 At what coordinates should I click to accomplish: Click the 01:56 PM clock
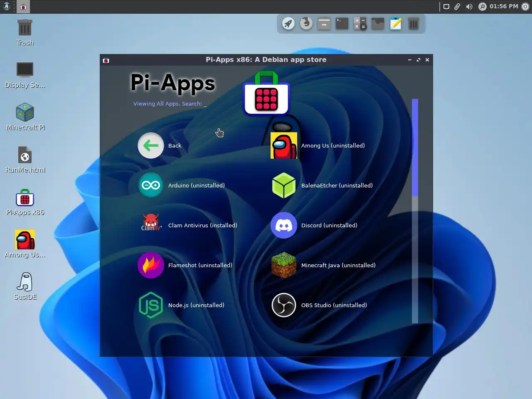(x=504, y=6)
